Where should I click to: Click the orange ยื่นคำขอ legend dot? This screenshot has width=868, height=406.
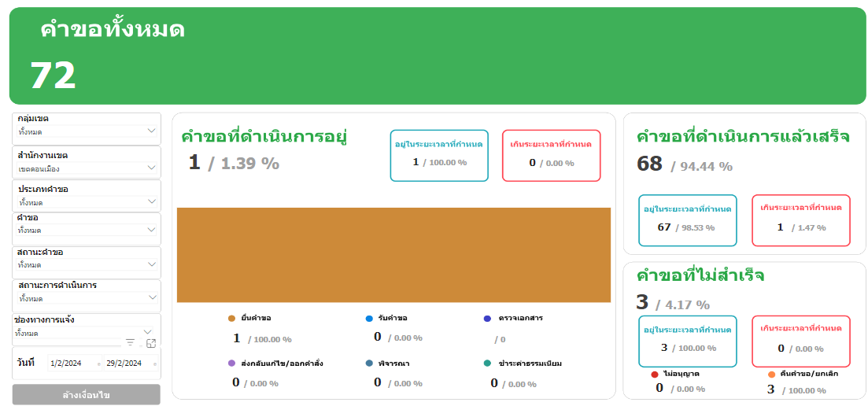click(x=231, y=319)
